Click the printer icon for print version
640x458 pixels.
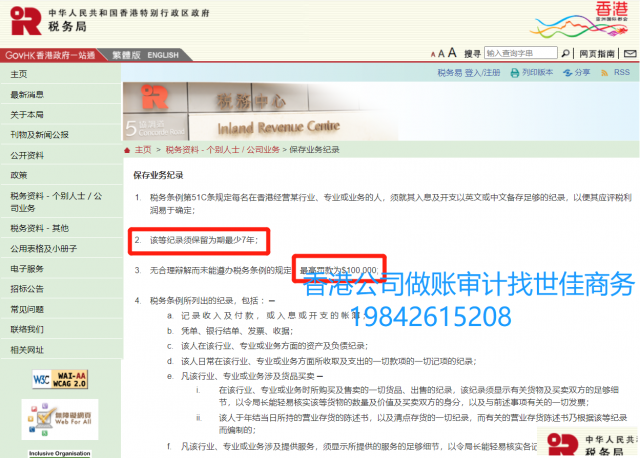[x=515, y=73]
